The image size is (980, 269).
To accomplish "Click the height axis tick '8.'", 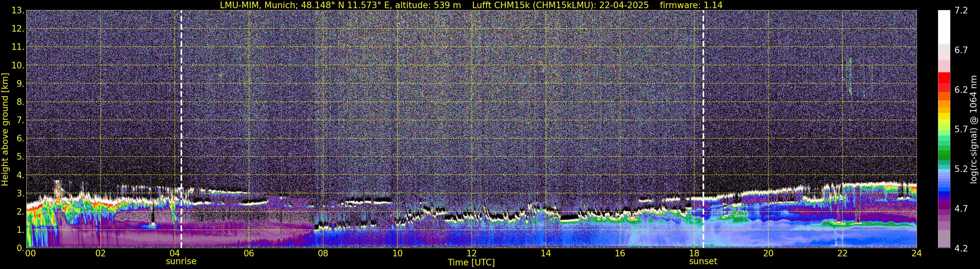I will click(x=20, y=102).
